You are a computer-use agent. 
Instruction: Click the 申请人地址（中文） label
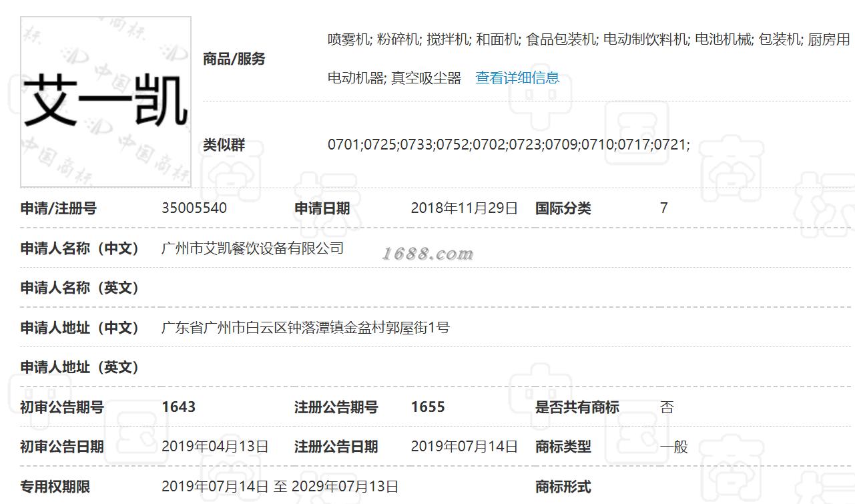click(79, 328)
